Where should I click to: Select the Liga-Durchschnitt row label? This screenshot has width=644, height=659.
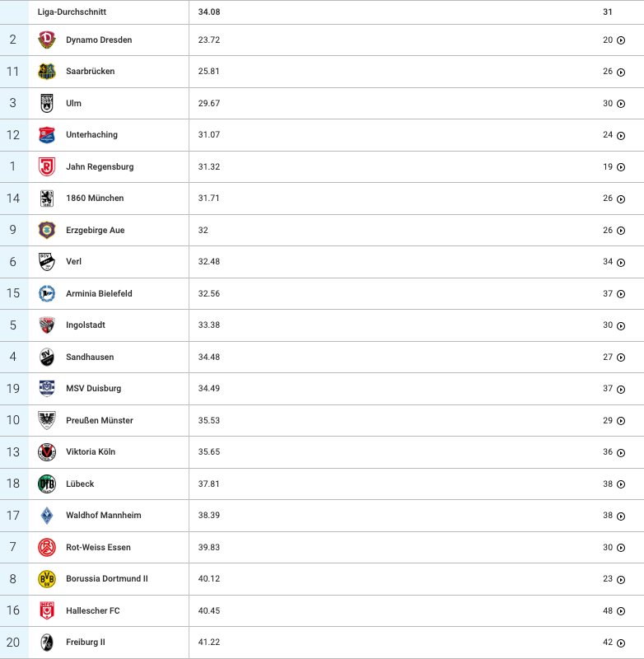click(72, 12)
